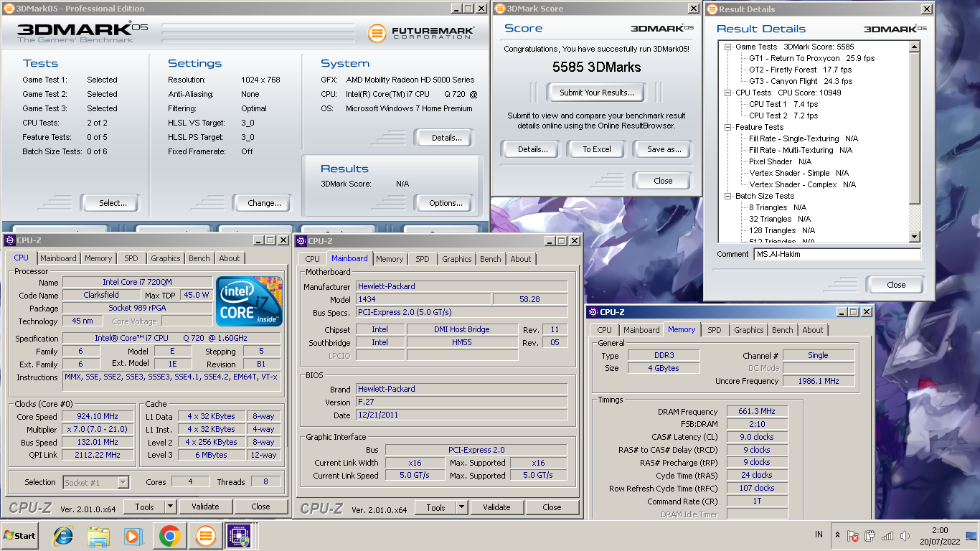
Task: Click the IN language indicator
Action: click(x=819, y=535)
